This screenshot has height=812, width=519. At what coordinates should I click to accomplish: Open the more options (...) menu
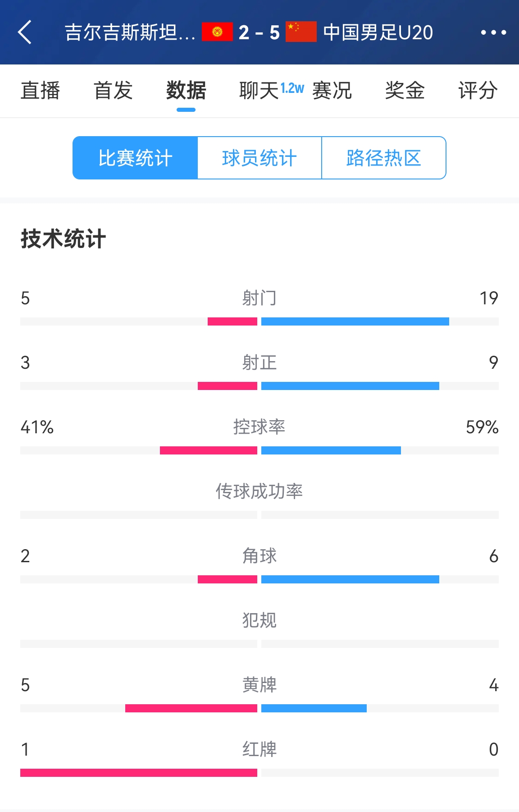click(x=494, y=33)
